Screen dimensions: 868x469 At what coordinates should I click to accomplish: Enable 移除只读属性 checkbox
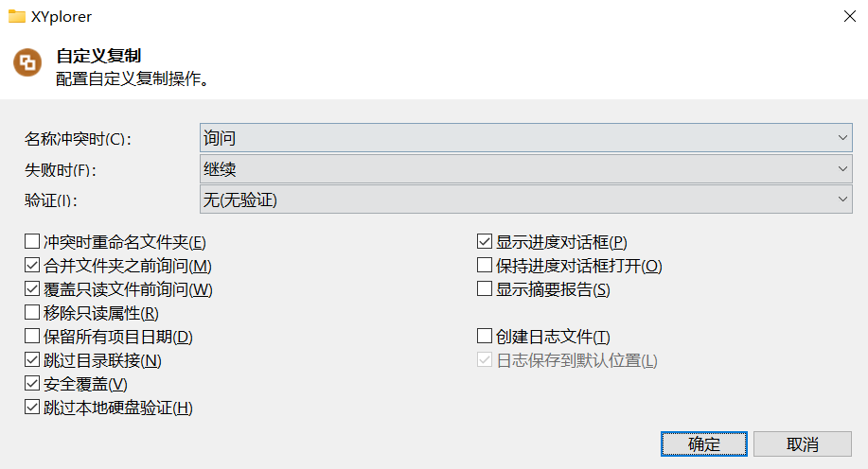point(32,312)
